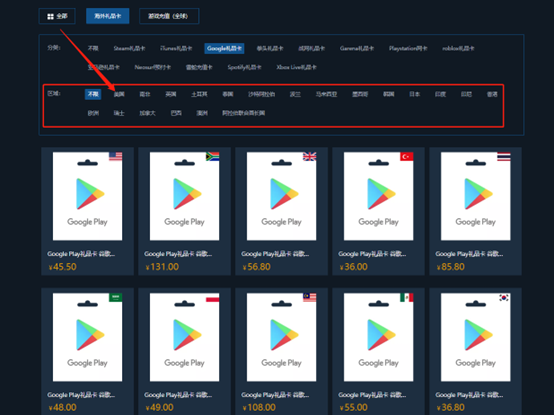Choose the 印度 region
The width and height of the screenshot is (554, 415).
(x=440, y=94)
